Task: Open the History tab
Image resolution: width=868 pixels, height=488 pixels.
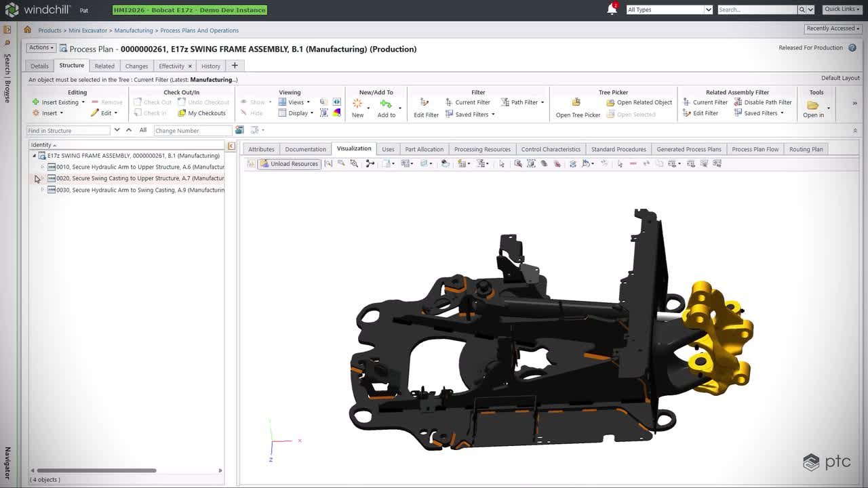Action: [211, 66]
